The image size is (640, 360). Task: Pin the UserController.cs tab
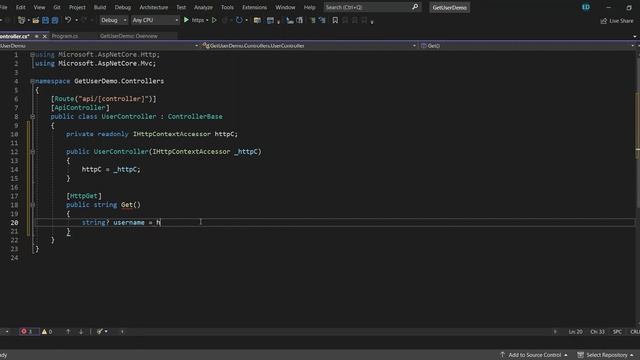click(x=37, y=36)
